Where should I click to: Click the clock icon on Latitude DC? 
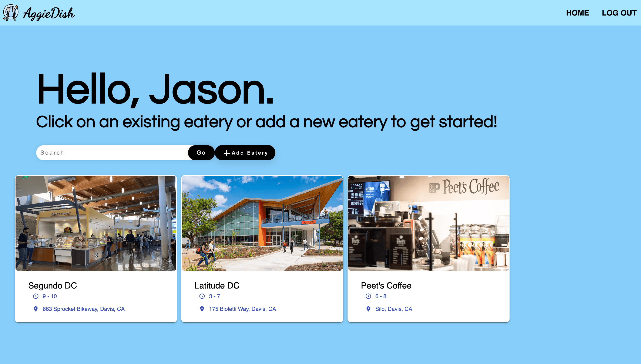[201, 296]
